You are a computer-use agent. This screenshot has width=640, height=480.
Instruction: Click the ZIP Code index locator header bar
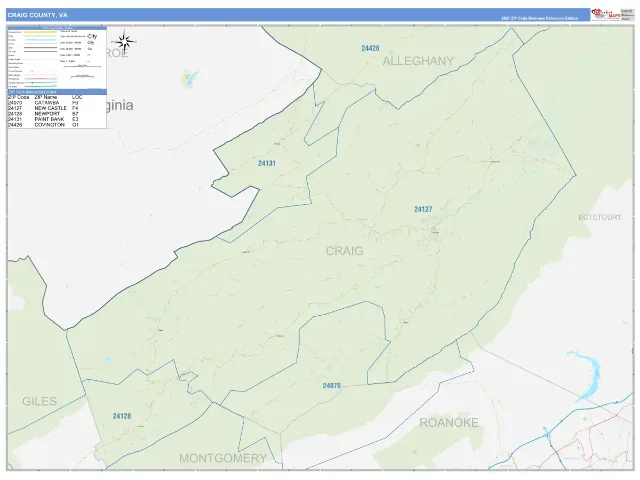[x=57, y=92]
